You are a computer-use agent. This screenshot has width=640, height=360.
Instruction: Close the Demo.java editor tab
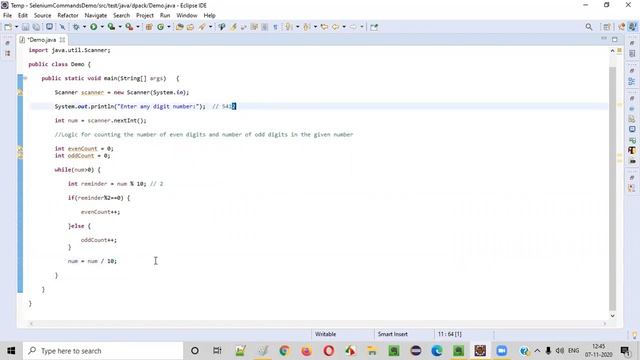click(62, 40)
